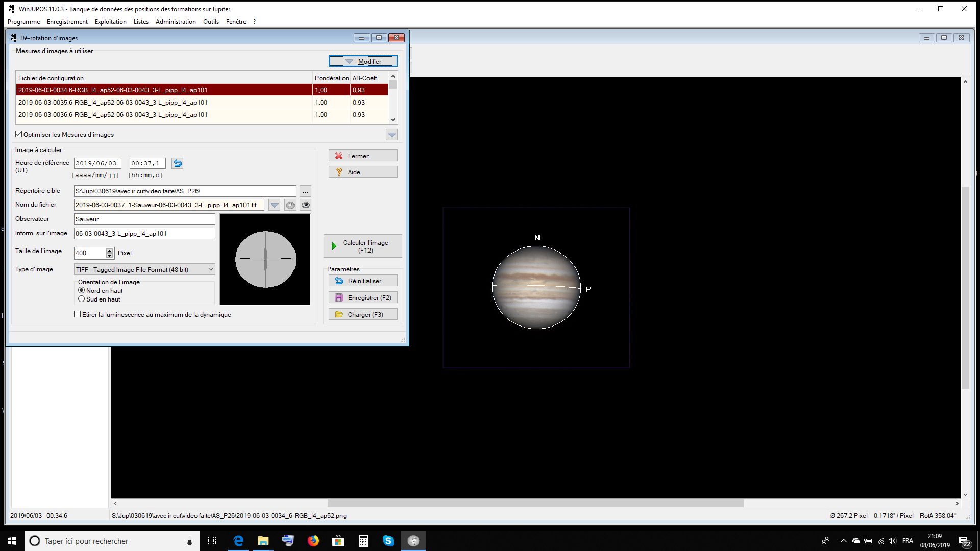The image size is (980, 551).
Task: Enable Etirer la luminescence checkbox
Action: coord(78,314)
